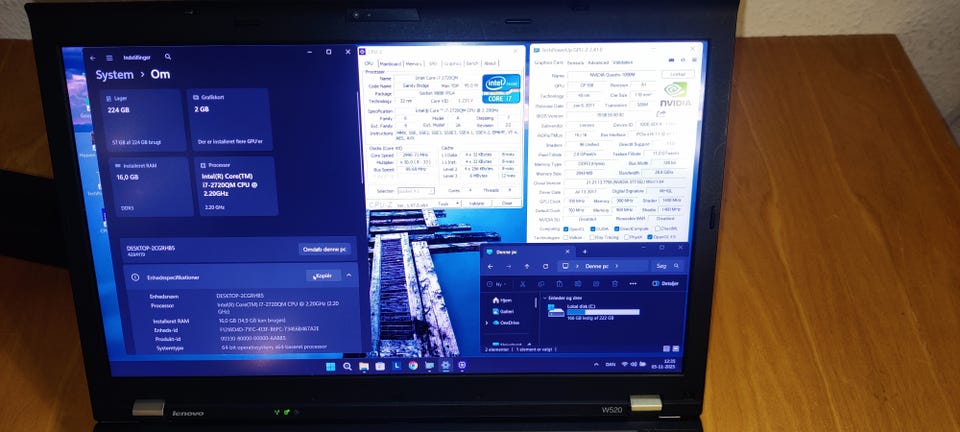Open the Grafikkort 2 GB card
Image resolution: width=960 pixels, height=432 pixels.
click(x=230, y=120)
